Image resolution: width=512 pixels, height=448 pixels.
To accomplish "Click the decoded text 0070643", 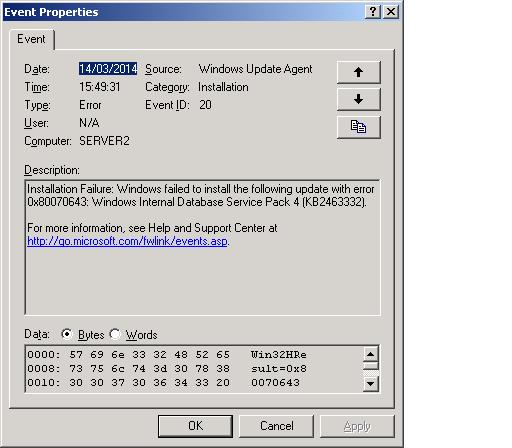I will coord(275,383).
